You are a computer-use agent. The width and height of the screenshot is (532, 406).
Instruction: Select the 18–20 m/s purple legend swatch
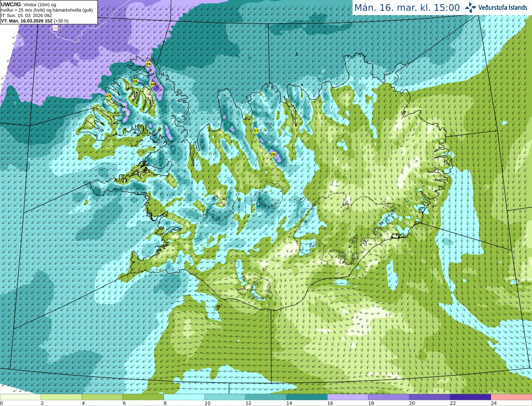tap(389, 397)
